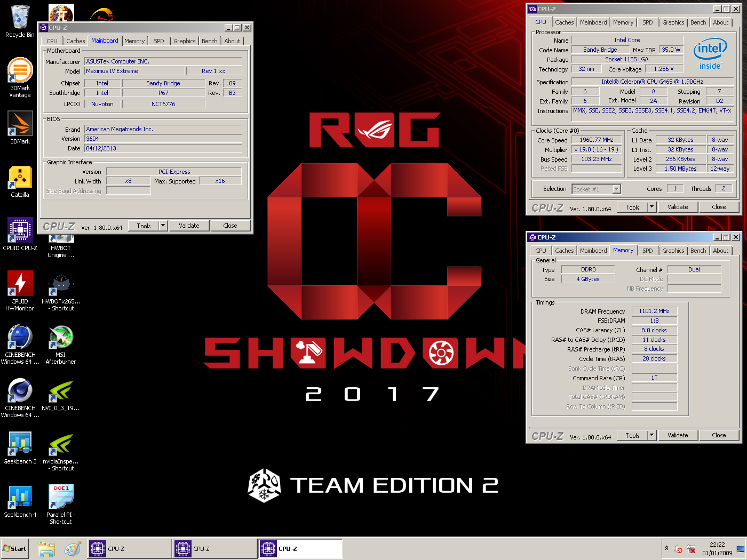Click Validate in Memory CPU-Z window
The image size is (747, 560).
(x=678, y=436)
